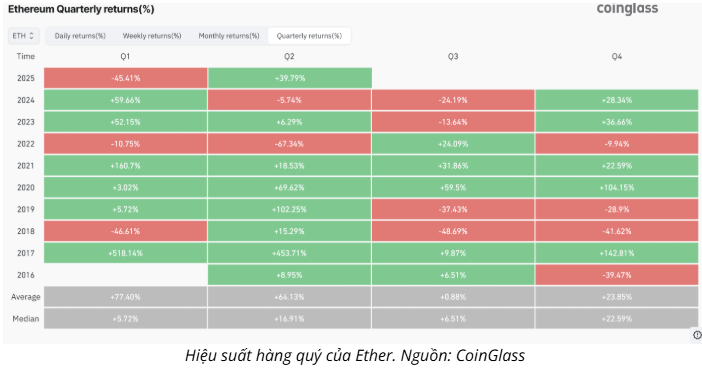Click the coinglass logo
Viewport: 702px width, 378px height.
(x=627, y=9)
